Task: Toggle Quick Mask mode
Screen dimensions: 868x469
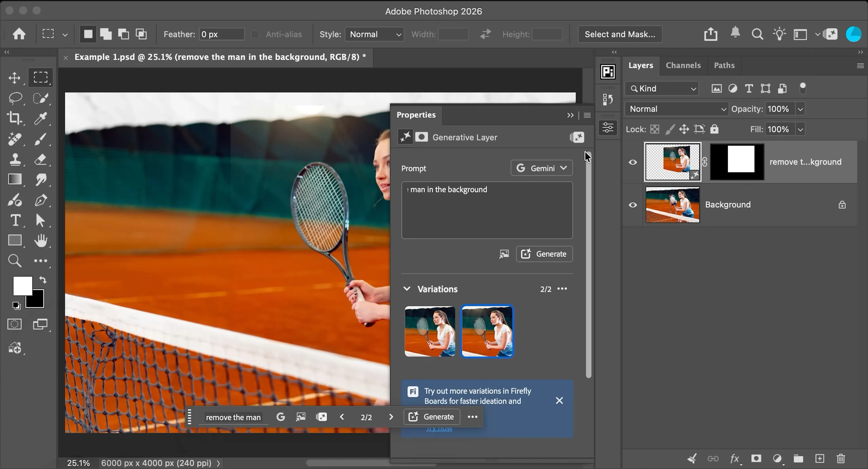Action: (x=14, y=324)
